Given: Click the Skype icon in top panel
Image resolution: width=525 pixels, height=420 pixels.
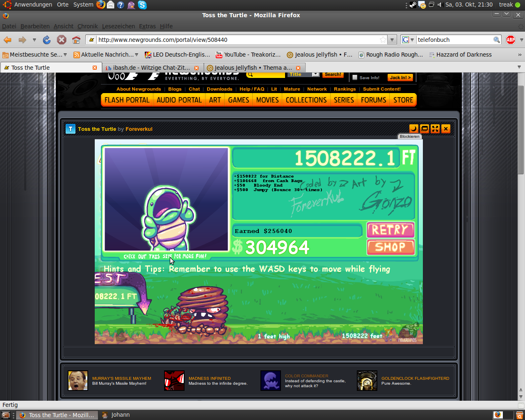Looking at the screenshot, I should [x=142, y=5].
